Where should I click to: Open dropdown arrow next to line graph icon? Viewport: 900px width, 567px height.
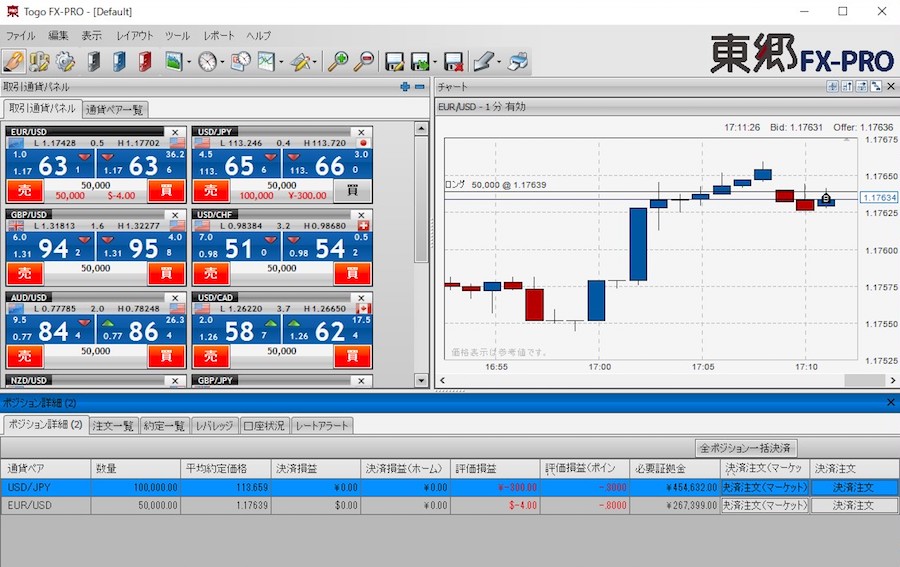click(x=281, y=62)
